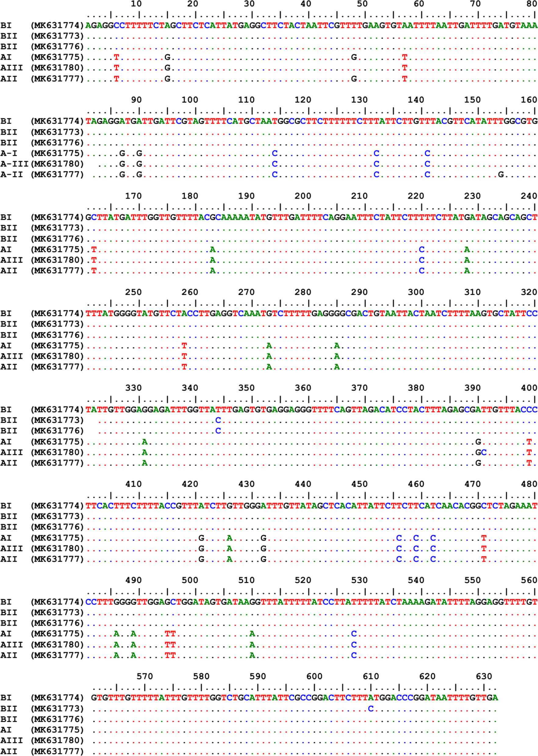The height and width of the screenshot is (756, 538).
Task: Select ruler position number 220
Action: coord(416,196)
